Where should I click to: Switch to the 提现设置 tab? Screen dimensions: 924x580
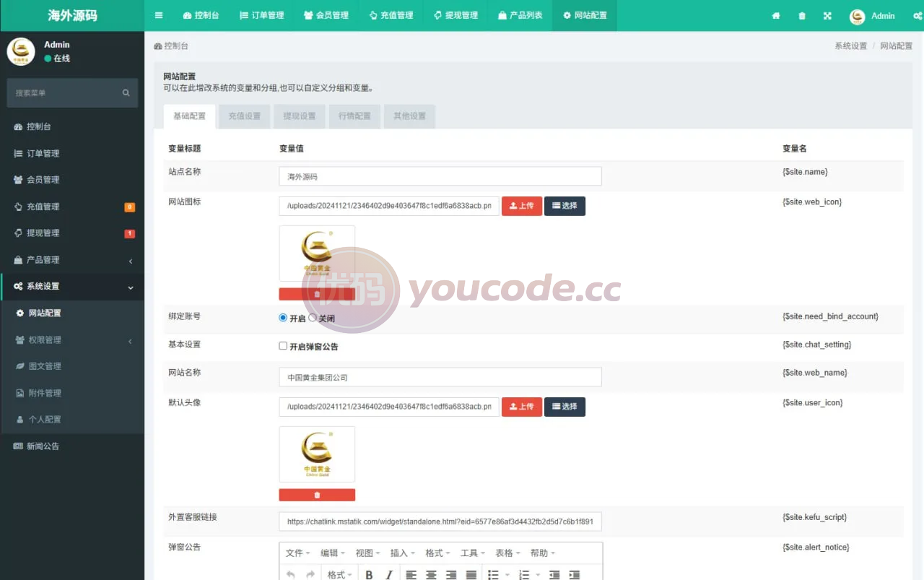click(x=299, y=116)
